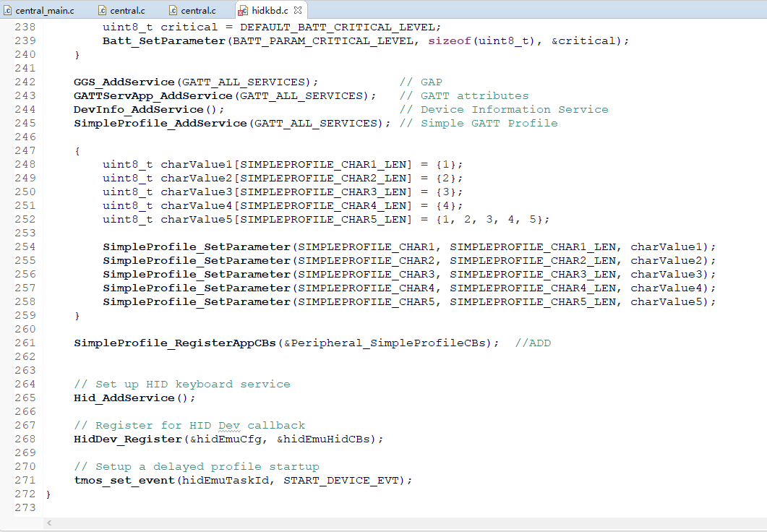This screenshot has height=532, width=767.
Task: Click file icon of central.c tab beside central_main.c
Action: pos(102,11)
